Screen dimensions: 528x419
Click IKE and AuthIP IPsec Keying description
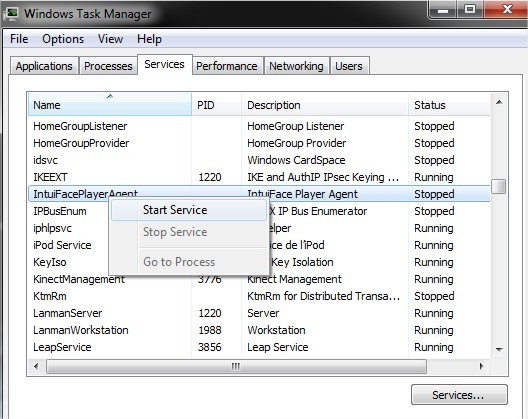click(x=323, y=177)
